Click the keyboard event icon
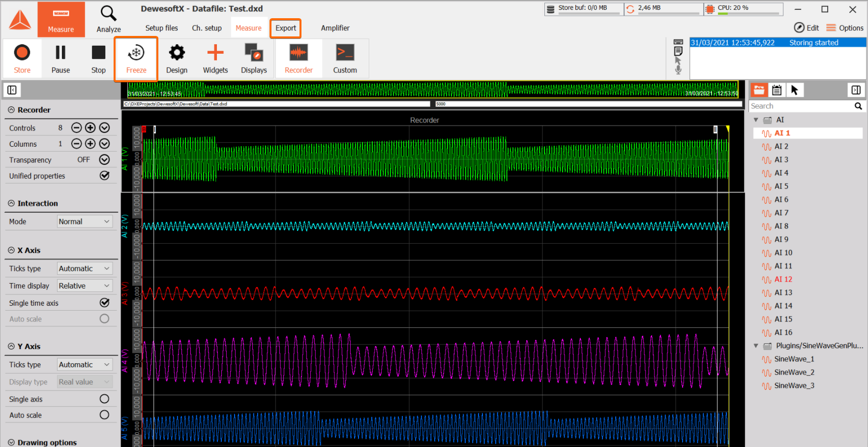Screen dimensions: 868x447 pyautogui.click(x=678, y=42)
